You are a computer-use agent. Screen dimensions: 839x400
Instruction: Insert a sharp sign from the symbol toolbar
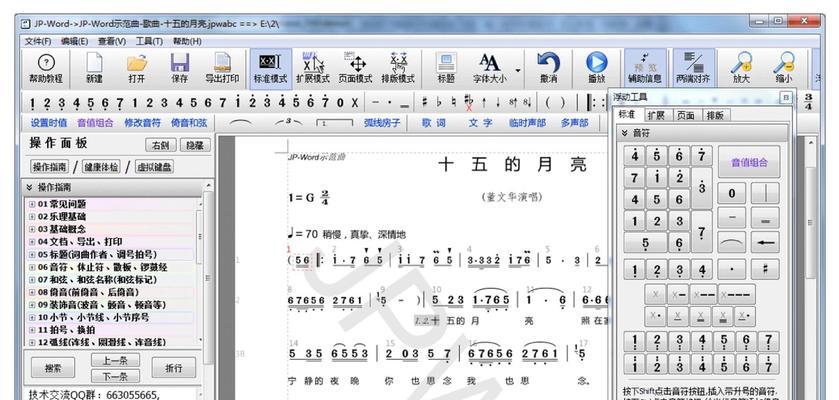(424, 102)
